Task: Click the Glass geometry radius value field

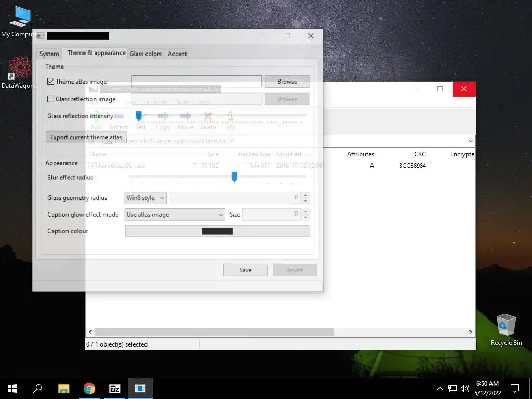Action: click(234, 198)
